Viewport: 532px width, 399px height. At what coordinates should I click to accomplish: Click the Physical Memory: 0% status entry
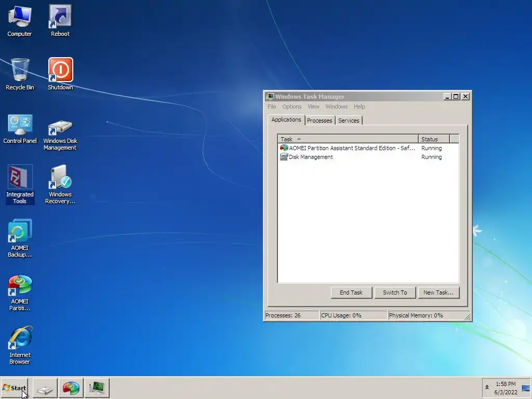pos(425,315)
